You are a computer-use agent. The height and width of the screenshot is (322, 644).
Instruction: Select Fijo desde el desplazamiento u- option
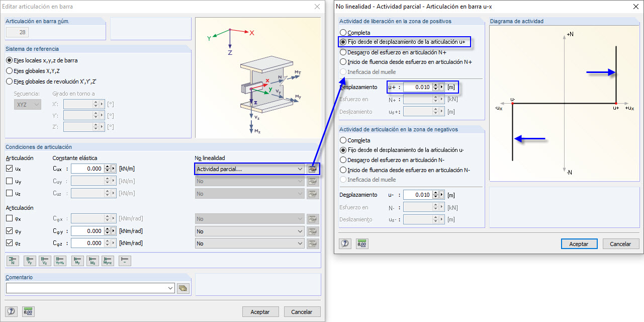pos(402,150)
